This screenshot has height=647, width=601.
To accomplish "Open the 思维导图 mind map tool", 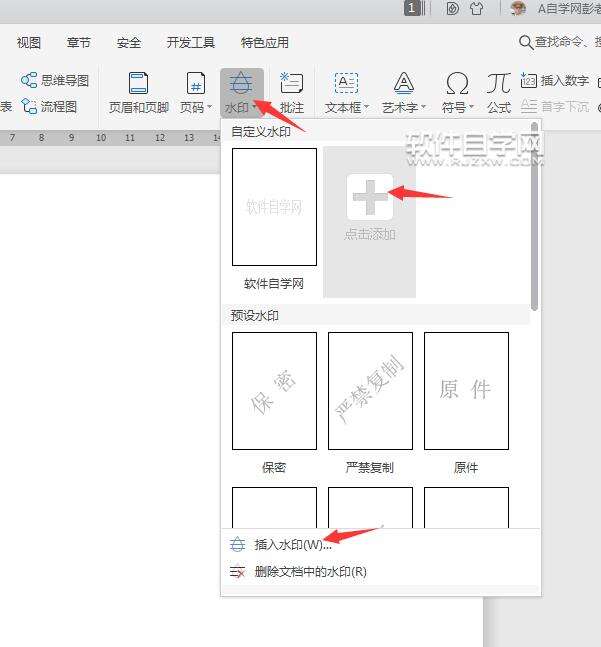I will coord(54,80).
